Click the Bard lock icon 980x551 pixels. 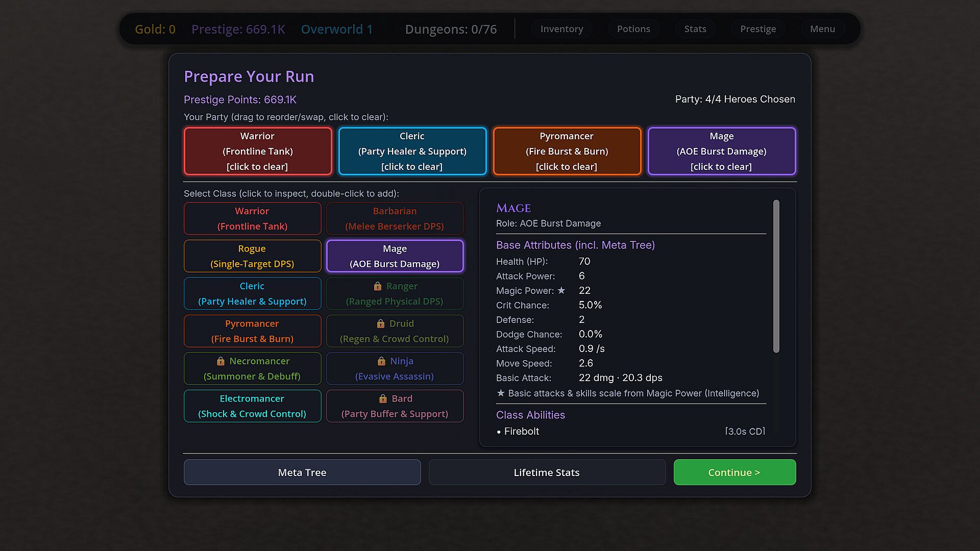click(x=383, y=398)
